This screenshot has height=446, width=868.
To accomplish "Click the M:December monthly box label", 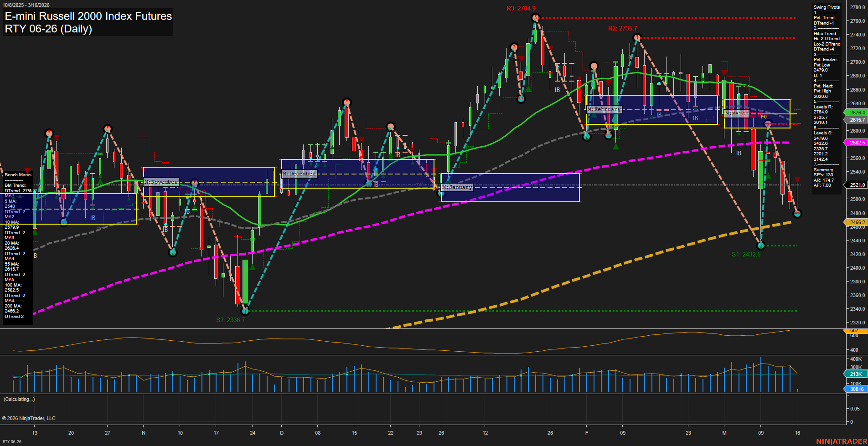I will [x=299, y=174].
